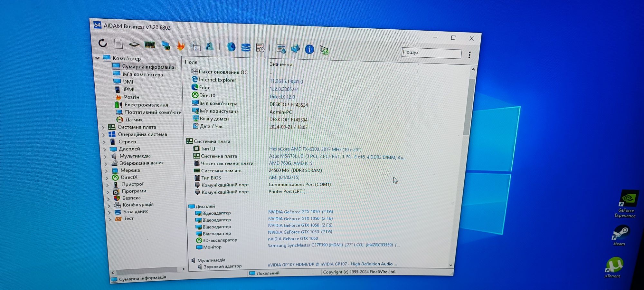Open the Steam desktop shortcut
The height and width of the screenshot is (290, 644).
(x=620, y=236)
